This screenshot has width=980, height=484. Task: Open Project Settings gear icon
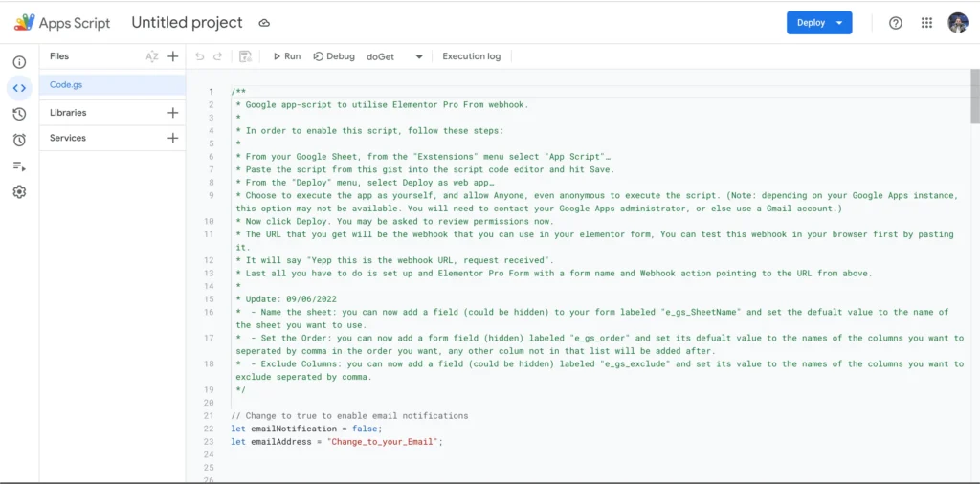coord(19,191)
